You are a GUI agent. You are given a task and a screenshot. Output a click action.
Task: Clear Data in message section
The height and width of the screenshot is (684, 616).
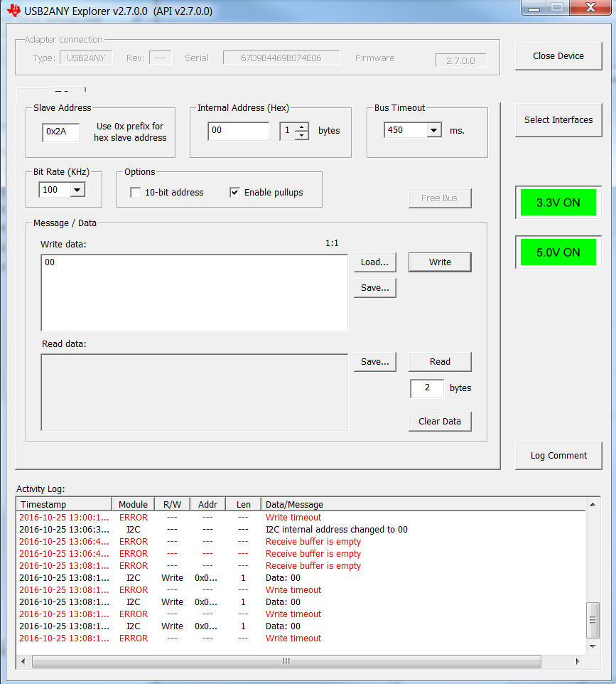click(440, 422)
